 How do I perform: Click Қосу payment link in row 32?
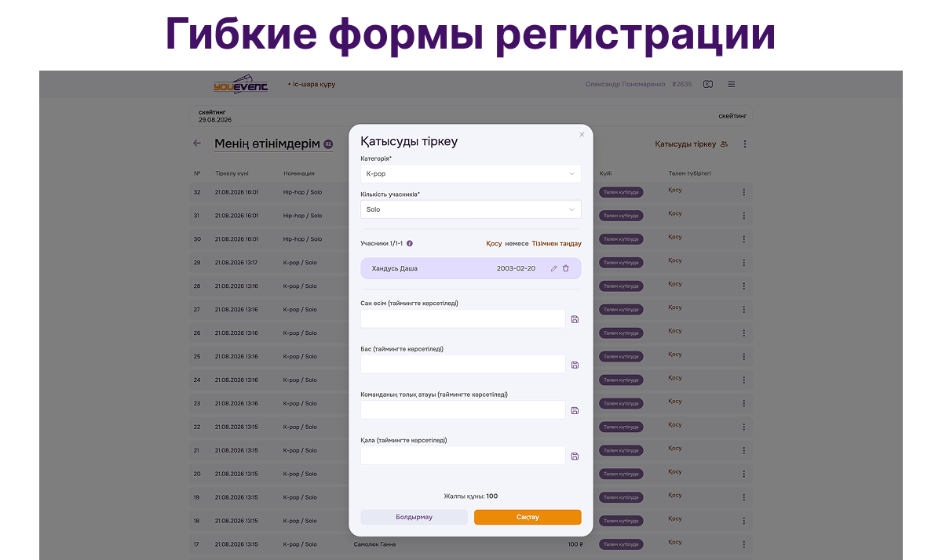[x=675, y=191]
